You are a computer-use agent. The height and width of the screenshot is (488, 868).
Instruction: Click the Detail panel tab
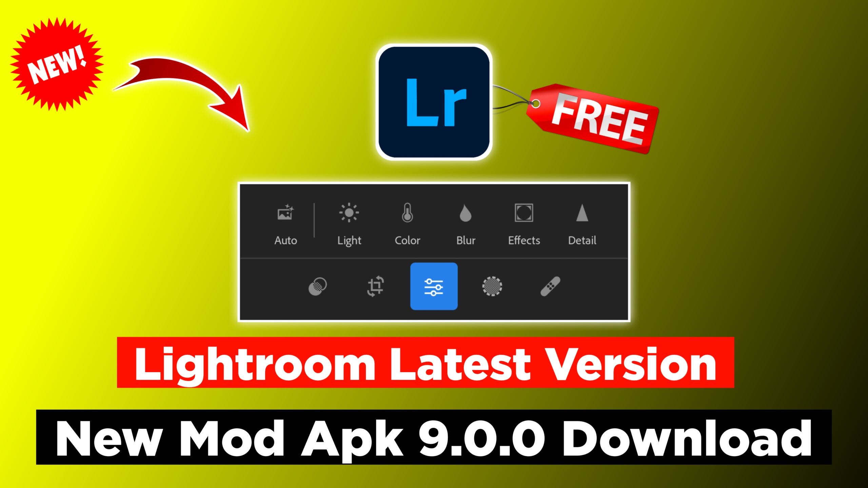click(x=583, y=223)
